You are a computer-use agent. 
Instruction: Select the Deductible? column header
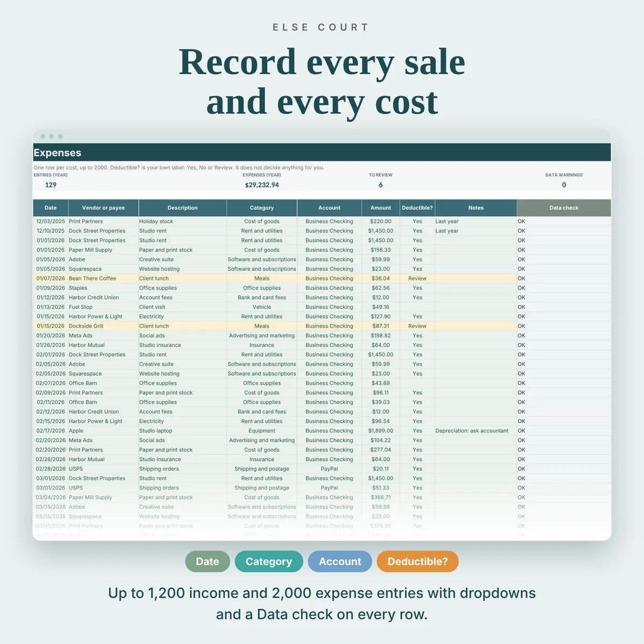pos(417,208)
